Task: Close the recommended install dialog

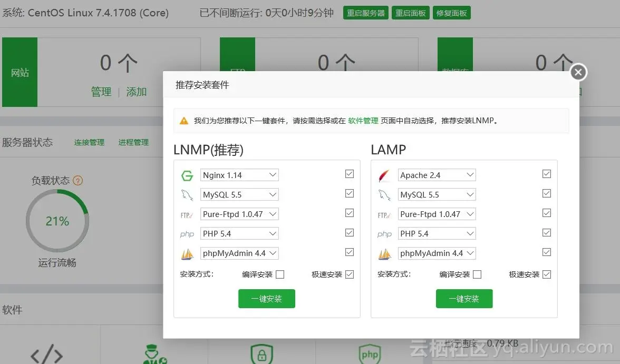Action: [x=578, y=72]
